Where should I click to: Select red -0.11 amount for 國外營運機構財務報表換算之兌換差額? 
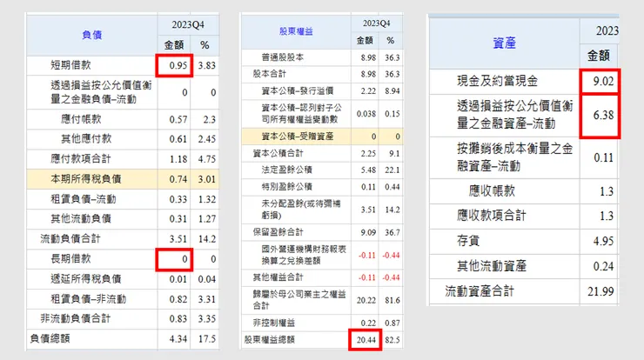(366, 256)
